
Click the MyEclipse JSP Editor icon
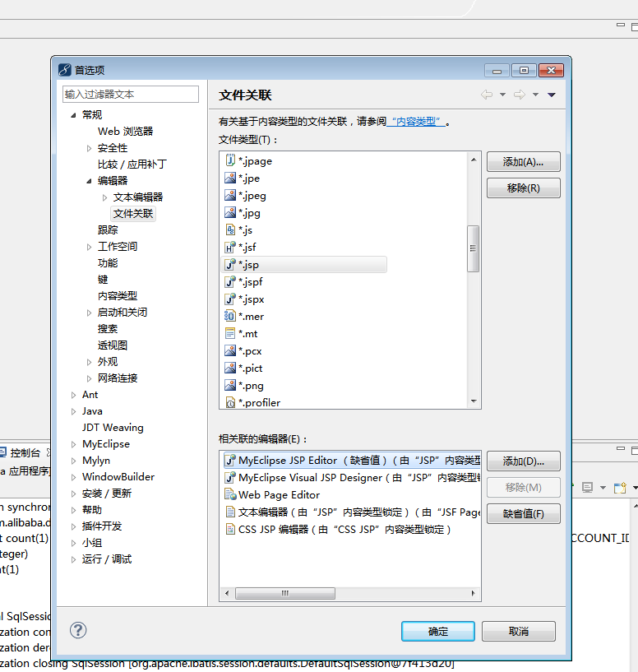(230, 461)
